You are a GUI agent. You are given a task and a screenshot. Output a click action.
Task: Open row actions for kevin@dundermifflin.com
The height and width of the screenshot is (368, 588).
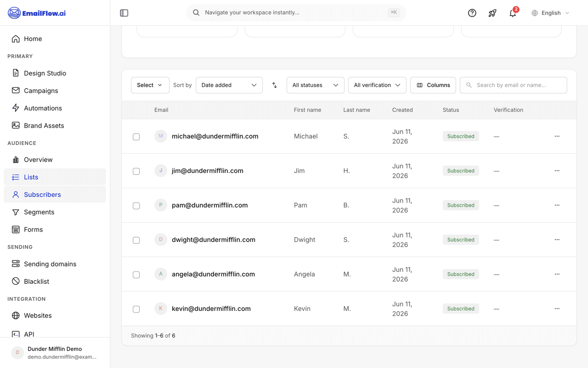(x=557, y=309)
